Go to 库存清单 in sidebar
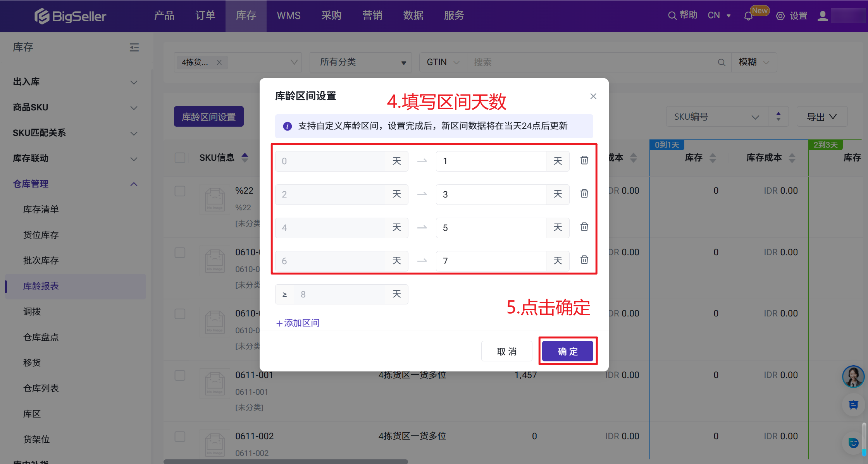The image size is (868, 464). click(41, 210)
